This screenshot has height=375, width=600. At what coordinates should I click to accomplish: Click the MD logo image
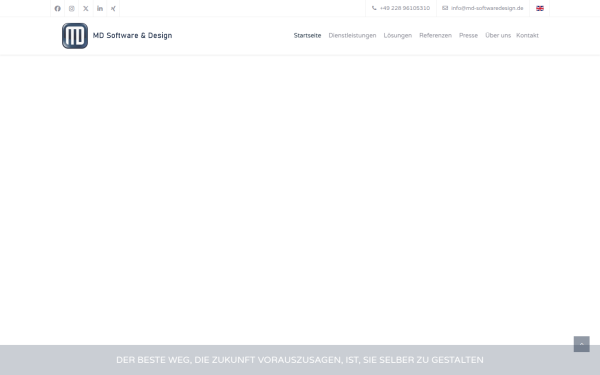(75, 36)
